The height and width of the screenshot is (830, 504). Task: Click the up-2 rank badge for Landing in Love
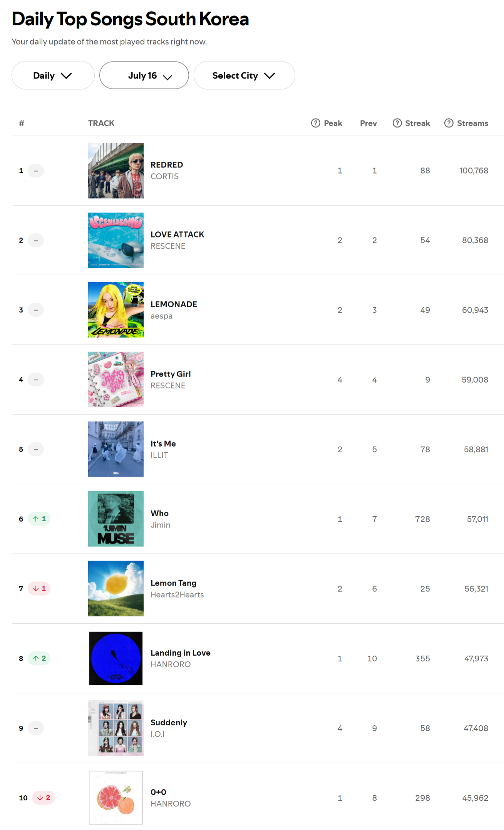coord(39,658)
